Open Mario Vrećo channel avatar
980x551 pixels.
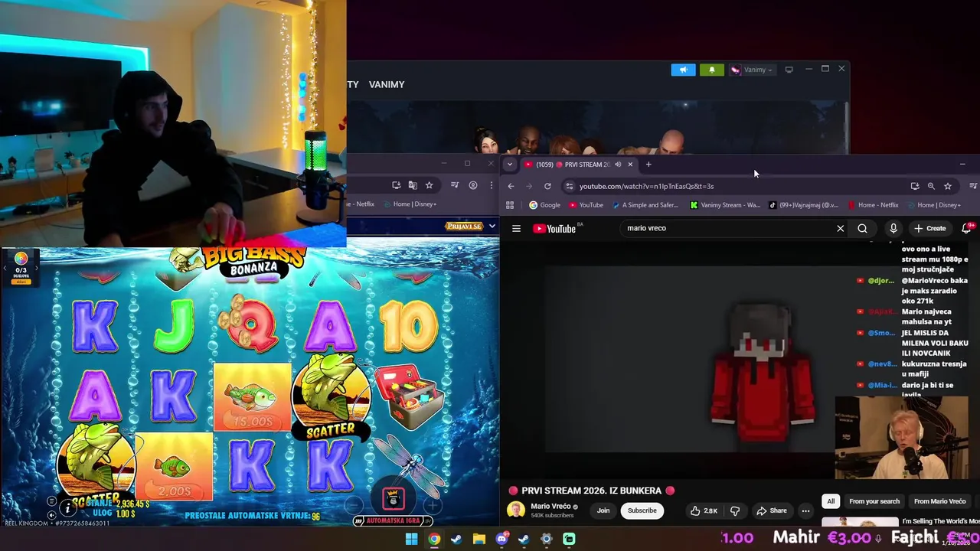(516, 510)
